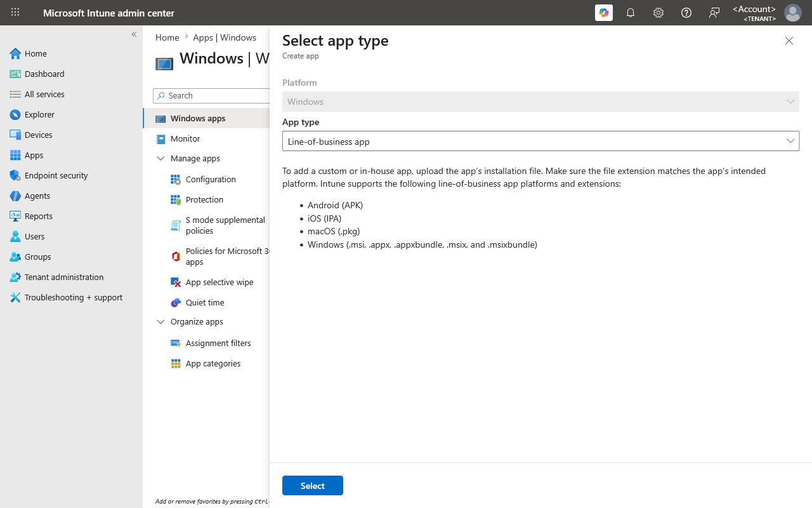Open the App type dropdown
Image resolution: width=812 pixels, height=508 pixels.
(540, 141)
